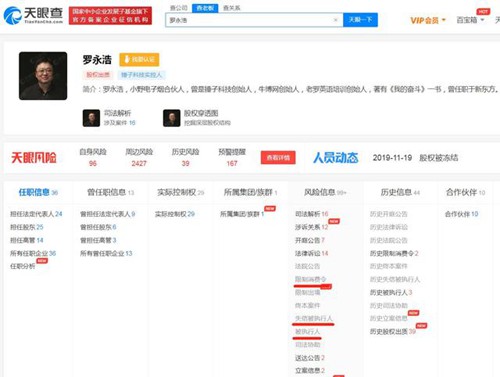Open 送达公告 2 link
500x377 pixels.
[x=310, y=358]
